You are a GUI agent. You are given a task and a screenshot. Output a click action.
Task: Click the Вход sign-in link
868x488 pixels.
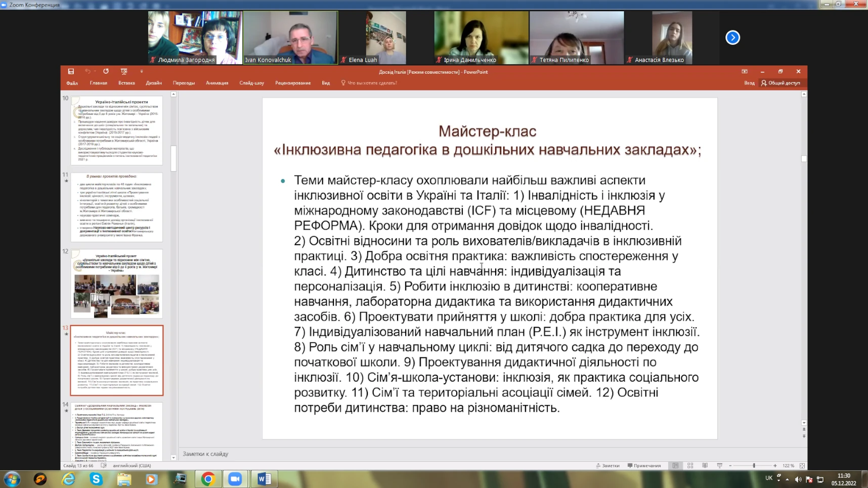(x=749, y=83)
